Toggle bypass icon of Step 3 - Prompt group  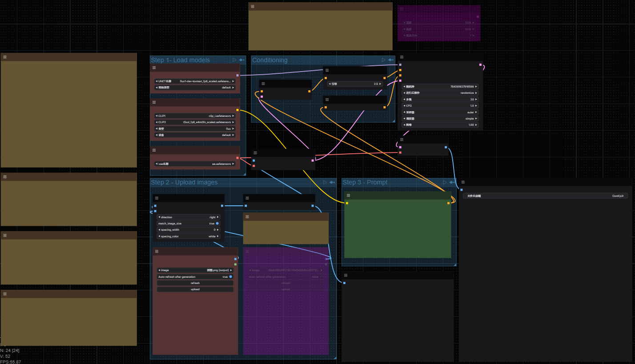(452, 182)
